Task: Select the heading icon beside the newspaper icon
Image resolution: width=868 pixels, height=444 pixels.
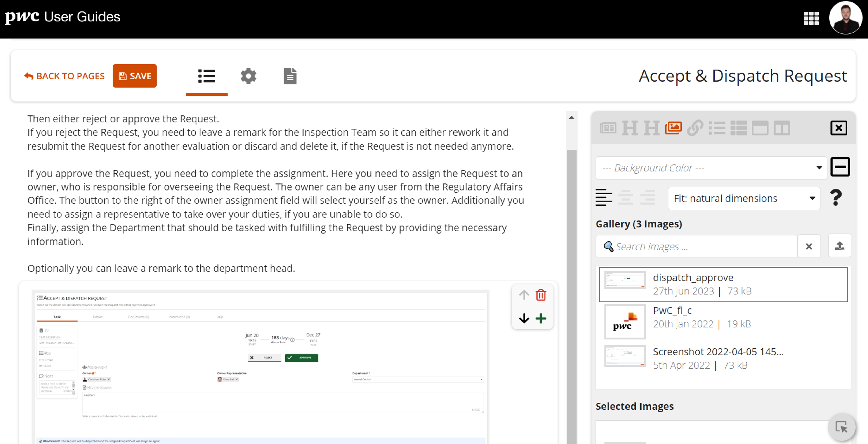Action: [x=630, y=128]
